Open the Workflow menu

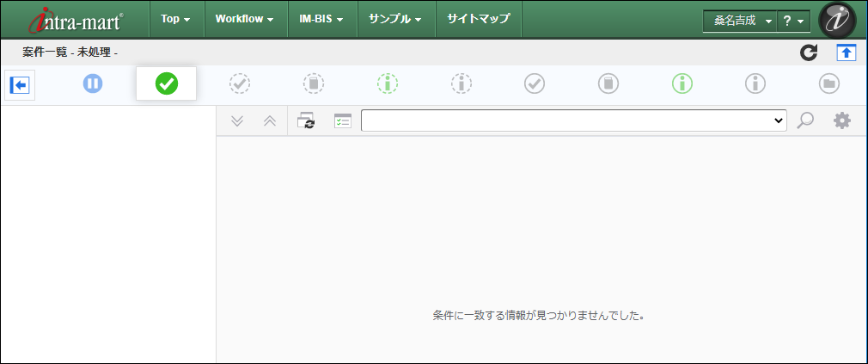tap(244, 19)
